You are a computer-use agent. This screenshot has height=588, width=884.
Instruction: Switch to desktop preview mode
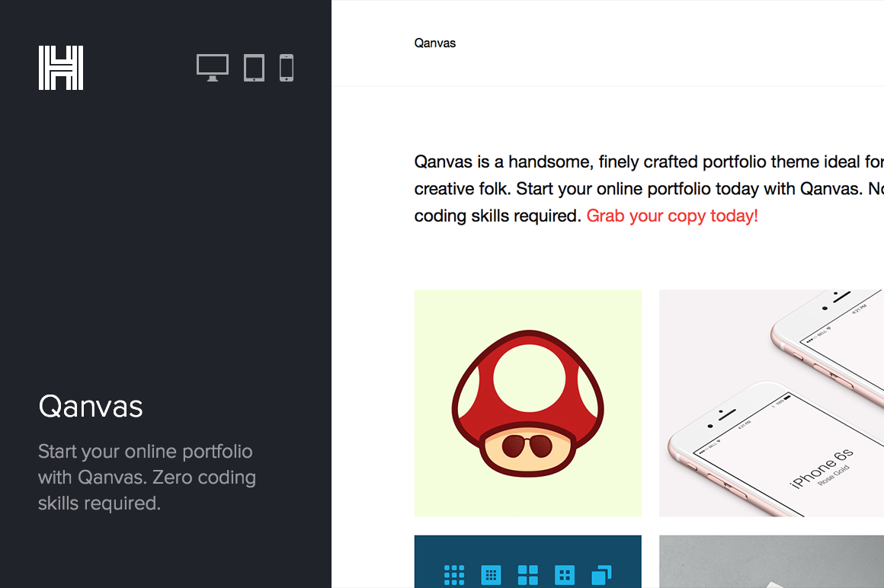pos(213,68)
